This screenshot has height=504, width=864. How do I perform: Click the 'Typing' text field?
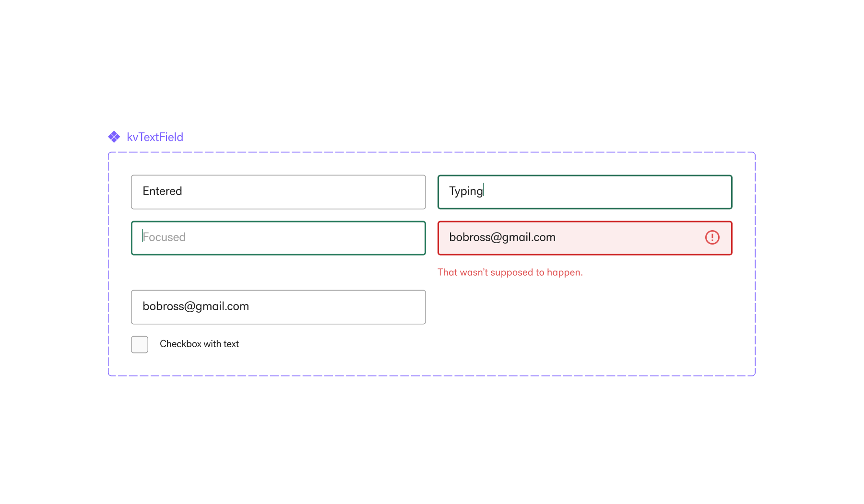click(585, 192)
